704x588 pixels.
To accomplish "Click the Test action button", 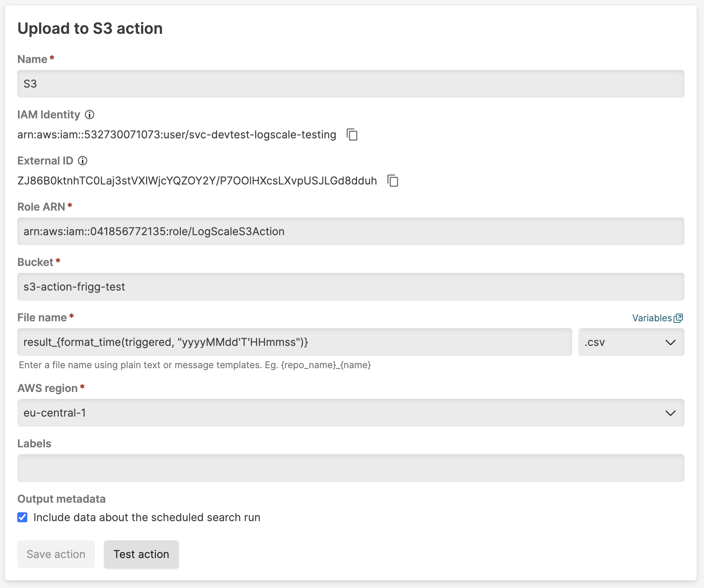I will coord(141,554).
